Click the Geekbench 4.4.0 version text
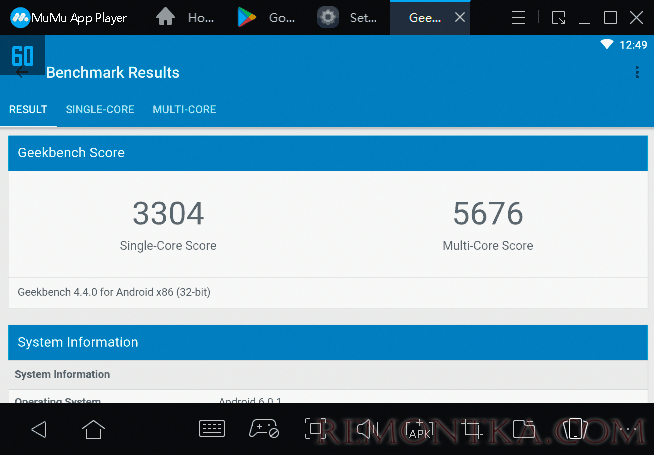Screen dimensions: 654x455 (x=114, y=292)
